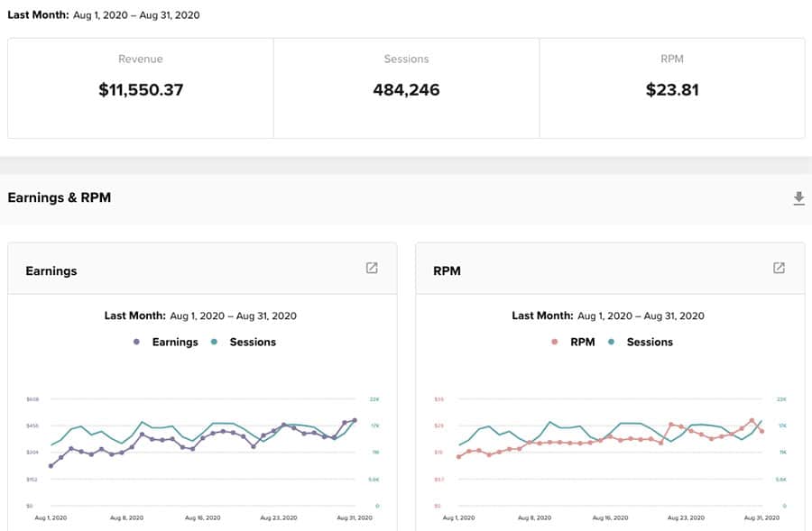
Task: Select the $11,550.37 revenue value
Action: coord(141,90)
